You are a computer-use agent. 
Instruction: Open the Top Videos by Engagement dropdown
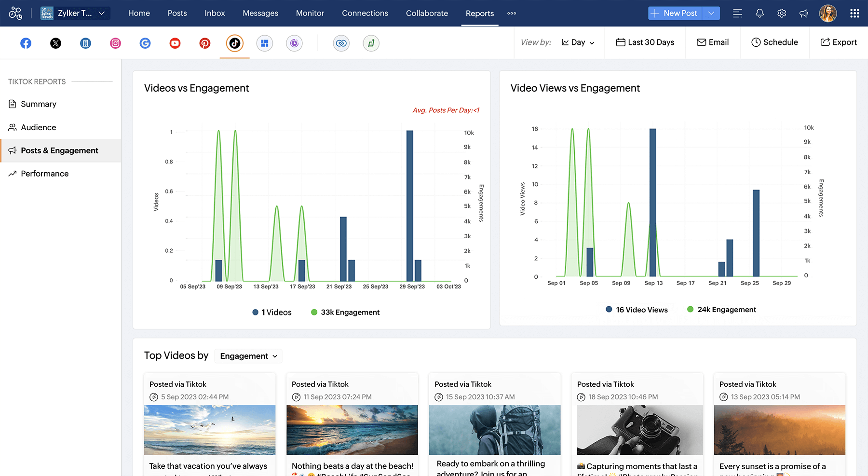(x=248, y=356)
